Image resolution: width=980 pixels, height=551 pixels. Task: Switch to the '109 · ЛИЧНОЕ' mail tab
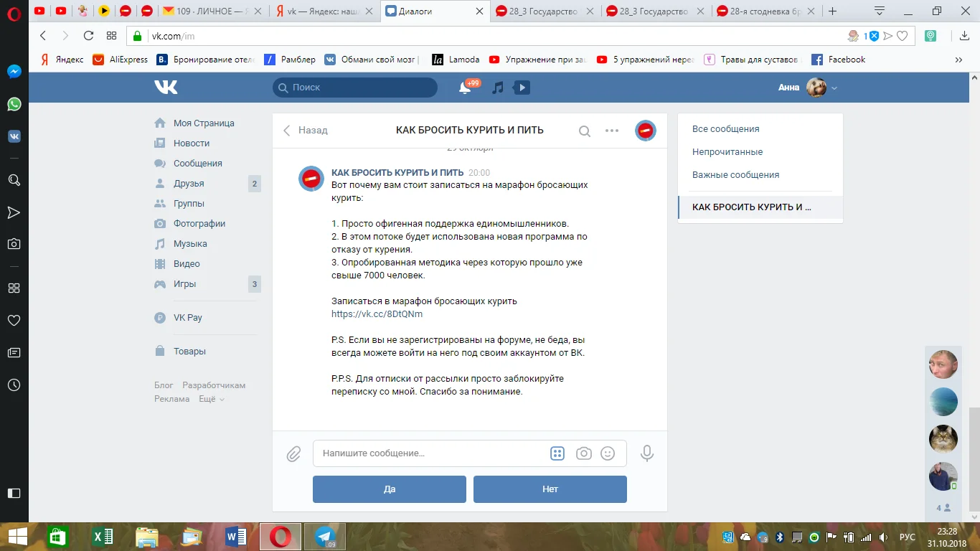click(213, 11)
